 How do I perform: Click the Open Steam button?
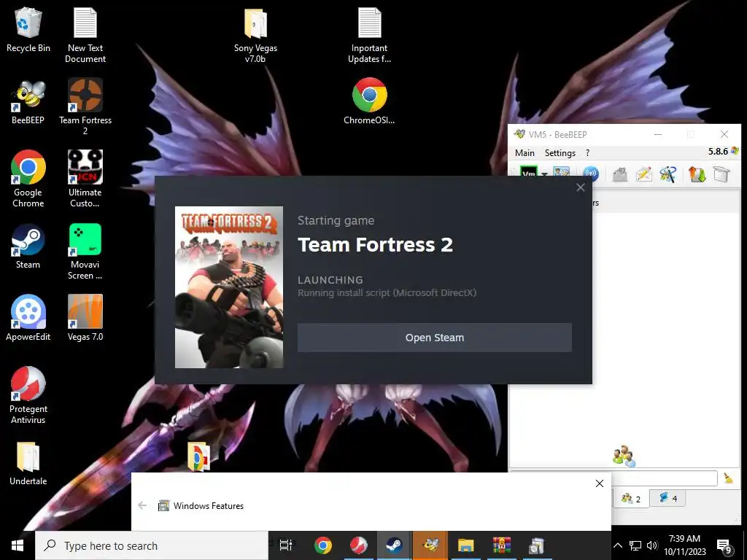click(x=435, y=338)
